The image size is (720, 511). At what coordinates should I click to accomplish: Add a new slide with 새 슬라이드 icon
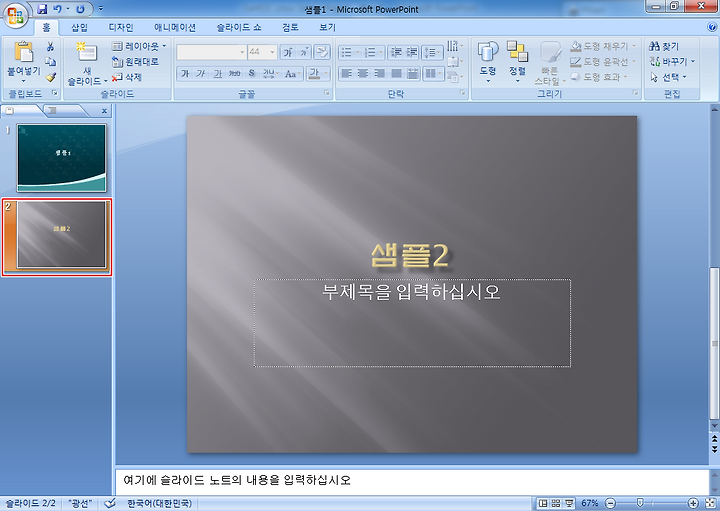(87, 53)
